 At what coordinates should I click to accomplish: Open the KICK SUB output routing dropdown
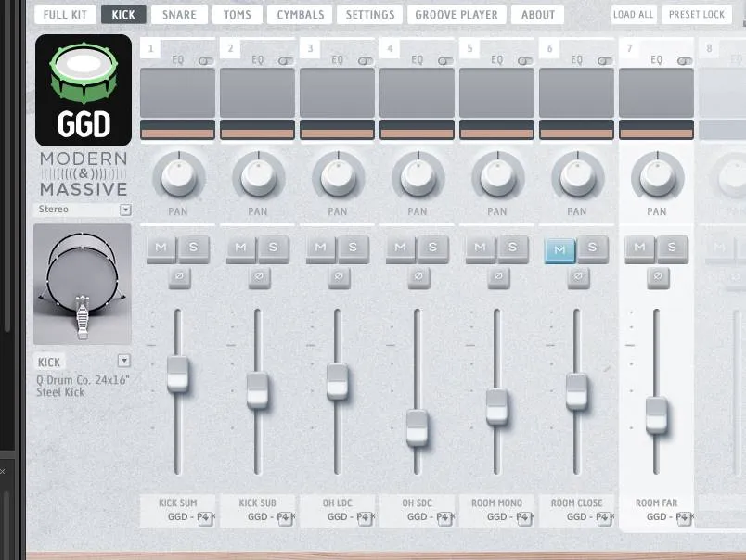[285, 518]
